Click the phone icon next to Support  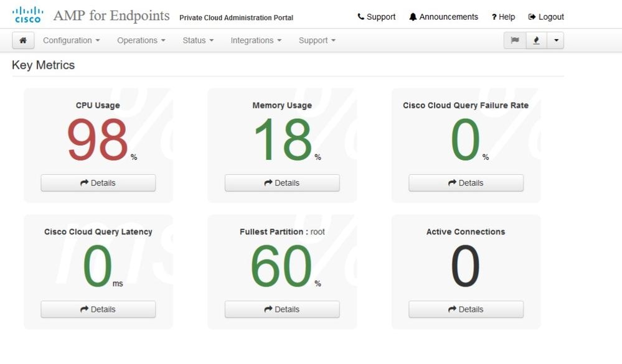pyautogui.click(x=360, y=17)
